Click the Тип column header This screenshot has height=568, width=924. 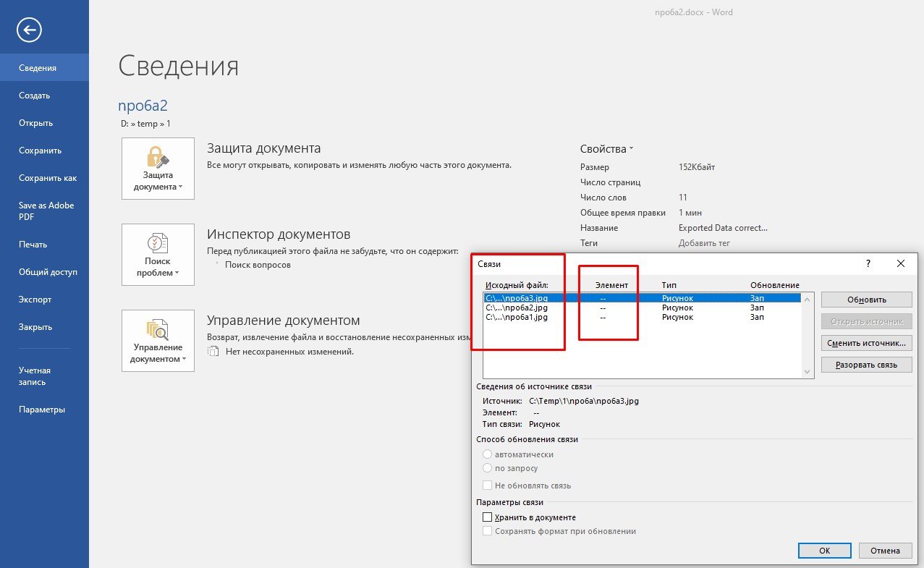click(x=669, y=285)
